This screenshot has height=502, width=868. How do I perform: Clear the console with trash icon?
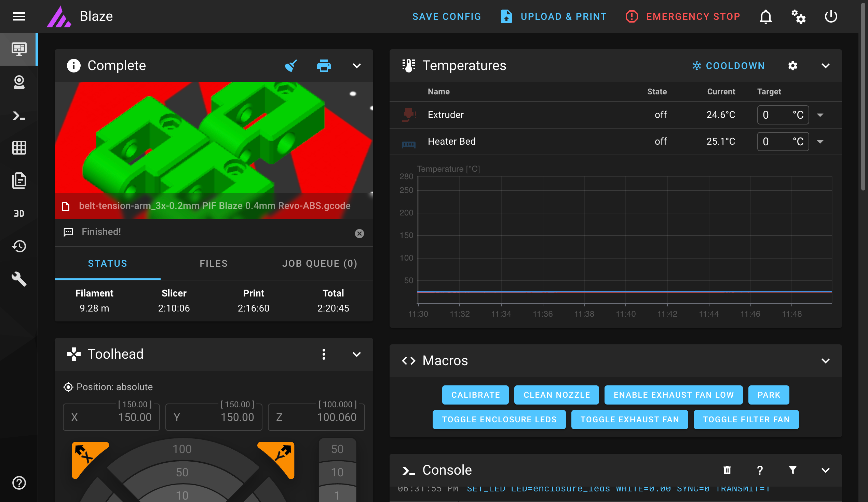(727, 470)
